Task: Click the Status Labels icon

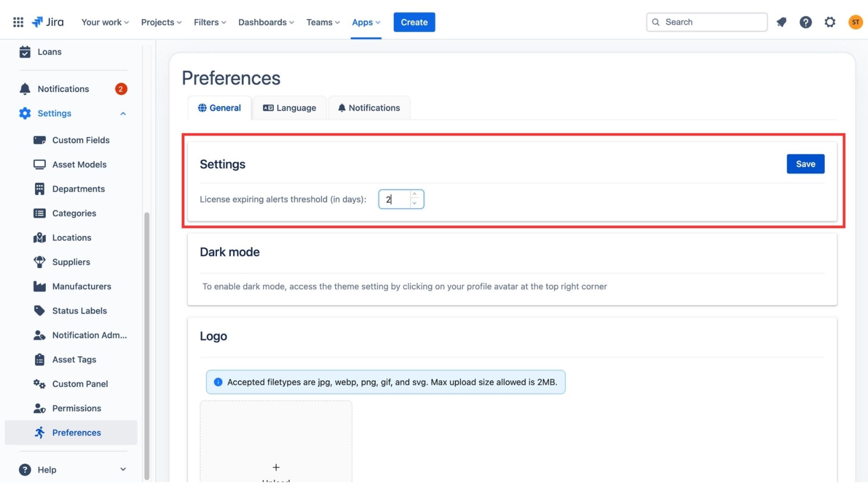Action: click(x=39, y=310)
